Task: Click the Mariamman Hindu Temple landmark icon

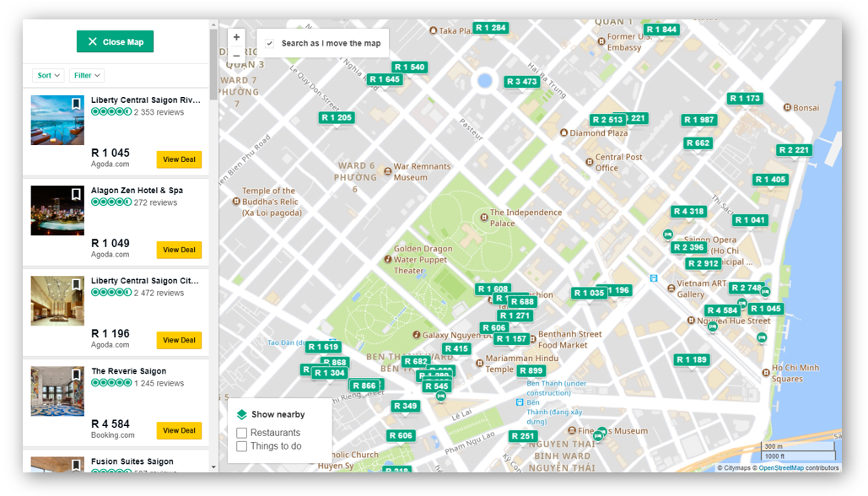Action: click(479, 363)
